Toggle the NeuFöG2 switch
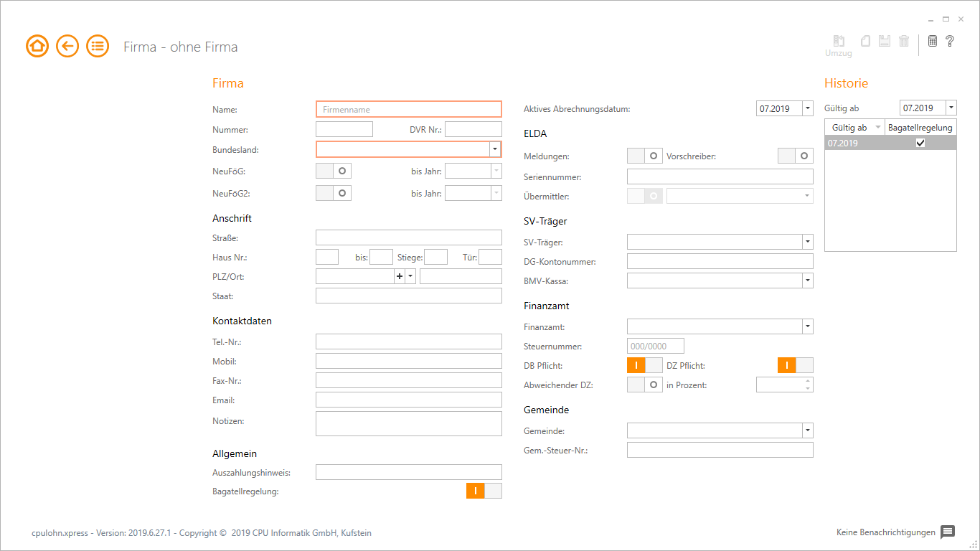The height and width of the screenshot is (551, 980). coord(334,193)
